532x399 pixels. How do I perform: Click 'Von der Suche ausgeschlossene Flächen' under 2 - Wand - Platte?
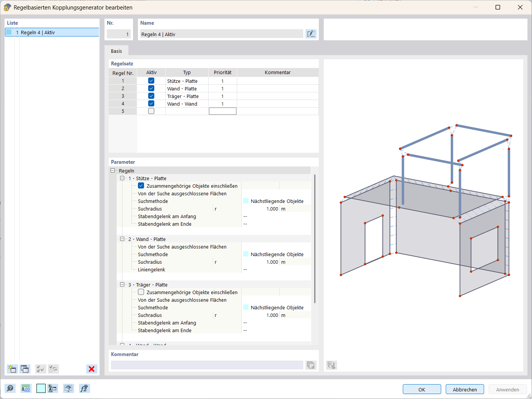click(182, 247)
